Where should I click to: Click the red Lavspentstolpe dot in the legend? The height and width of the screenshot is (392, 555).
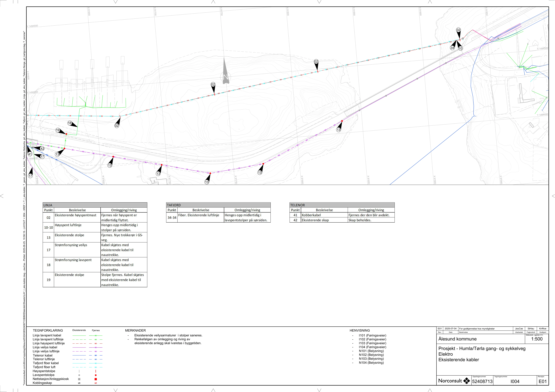click(x=96, y=375)
